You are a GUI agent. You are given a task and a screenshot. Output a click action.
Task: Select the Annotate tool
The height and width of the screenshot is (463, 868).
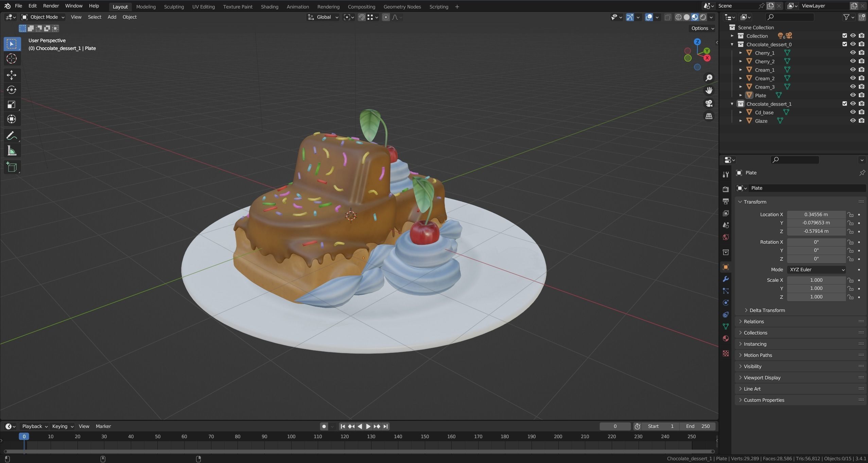12,136
